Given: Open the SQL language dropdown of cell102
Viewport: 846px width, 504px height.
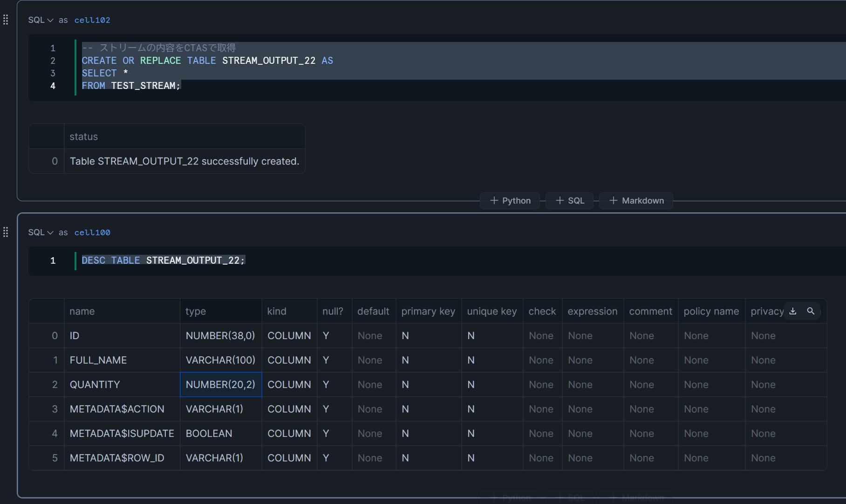Looking at the screenshot, I should point(41,20).
